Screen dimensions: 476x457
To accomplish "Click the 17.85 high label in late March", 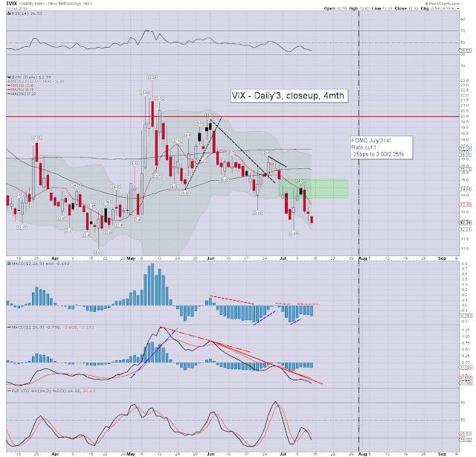I will (36, 138).
